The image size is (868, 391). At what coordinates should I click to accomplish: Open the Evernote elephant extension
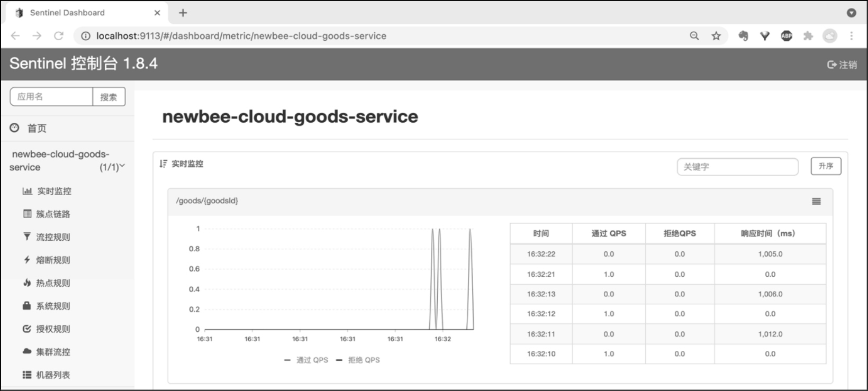(743, 35)
